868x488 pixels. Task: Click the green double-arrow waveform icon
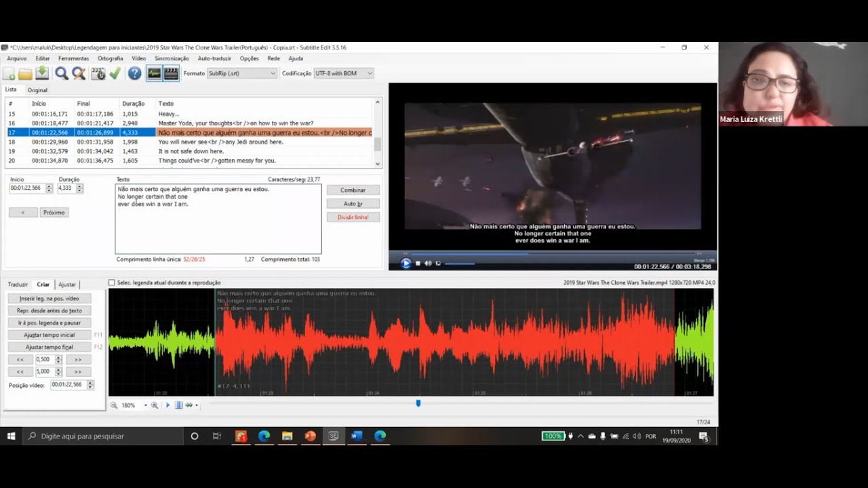pyautogui.click(x=189, y=405)
